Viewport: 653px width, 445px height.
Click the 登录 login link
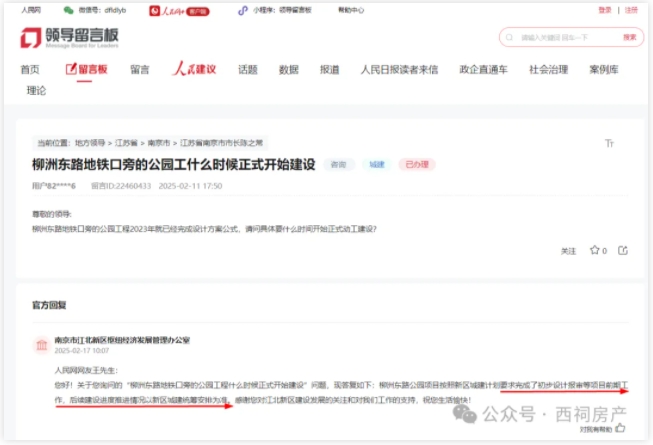605,10
